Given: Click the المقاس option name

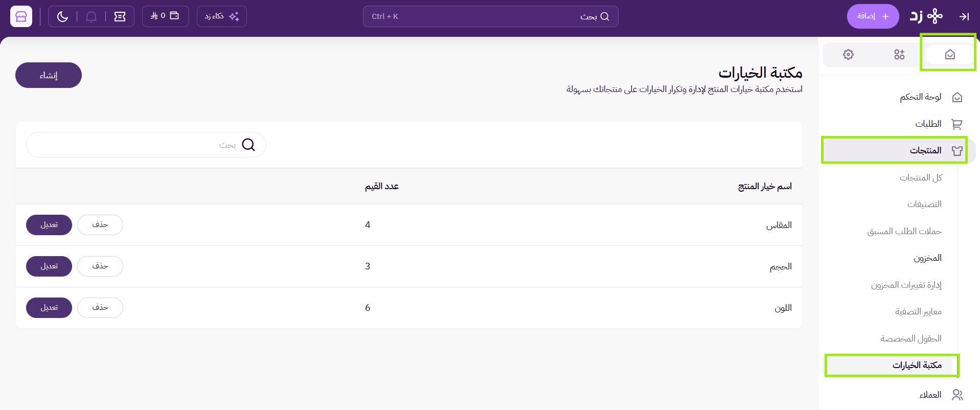Looking at the screenshot, I should (x=779, y=225).
